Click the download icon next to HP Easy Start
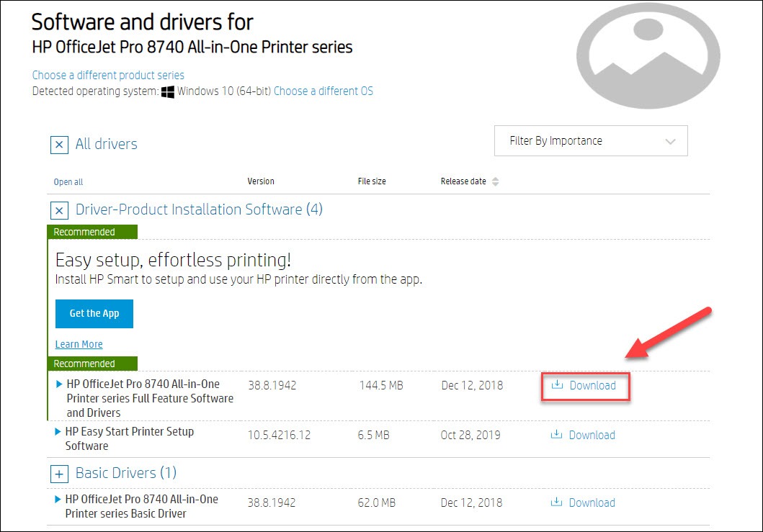Screen dimensions: 763x532 pyautogui.click(x=555, y=435)
